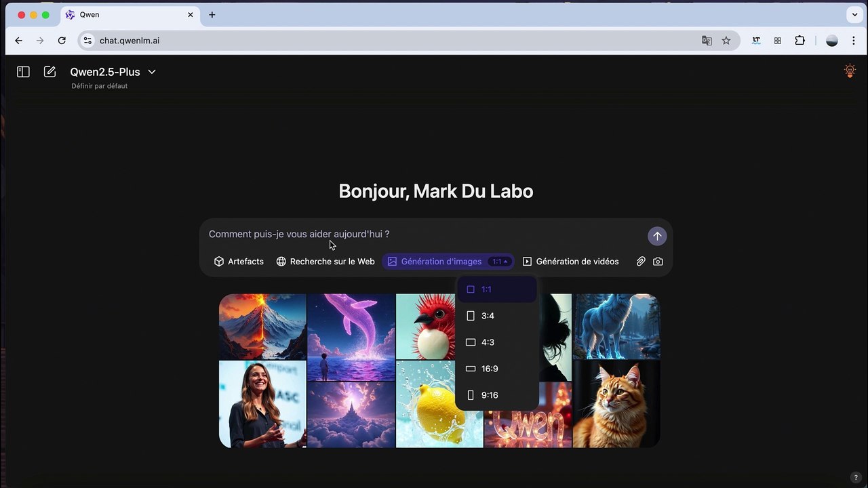Choose the 4:3 aspect ratio

[x=497, y=342]
